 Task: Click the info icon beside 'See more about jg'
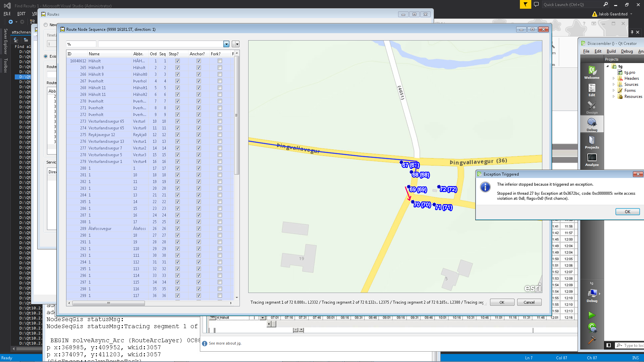205,344
